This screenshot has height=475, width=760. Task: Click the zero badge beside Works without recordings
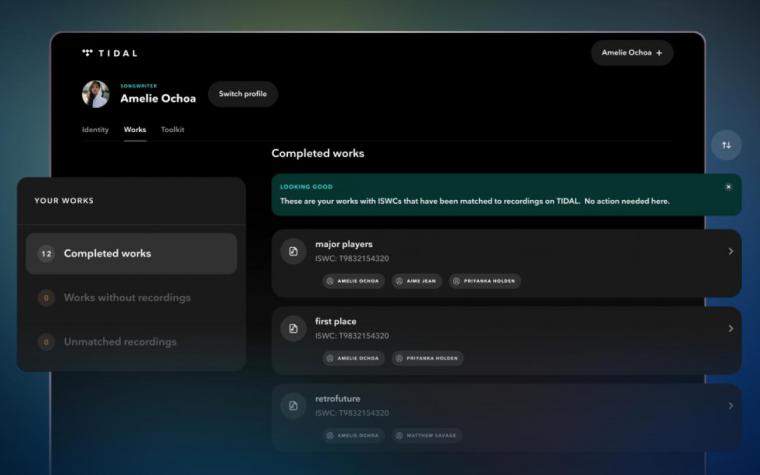tap(46, 298)
